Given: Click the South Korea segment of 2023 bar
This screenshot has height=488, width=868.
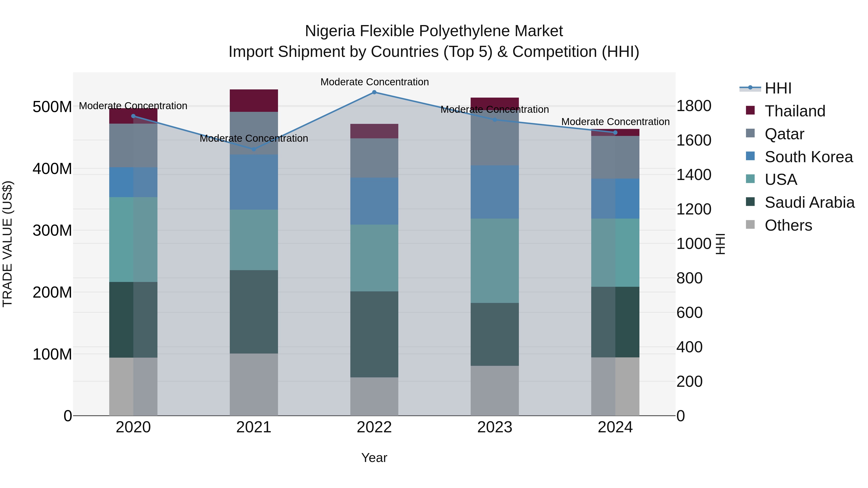Looking at the screenshot, I should [x=495, y=192].
